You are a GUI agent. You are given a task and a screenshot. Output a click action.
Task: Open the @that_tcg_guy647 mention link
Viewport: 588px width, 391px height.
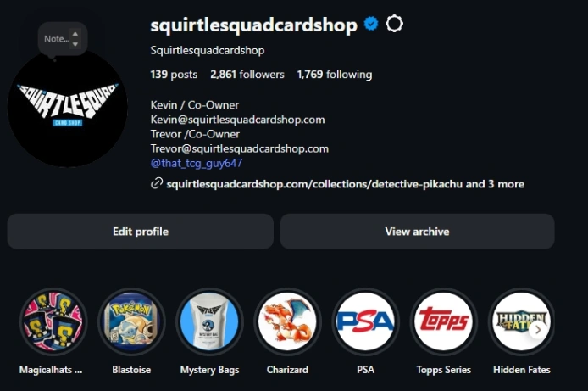(196, 163)
